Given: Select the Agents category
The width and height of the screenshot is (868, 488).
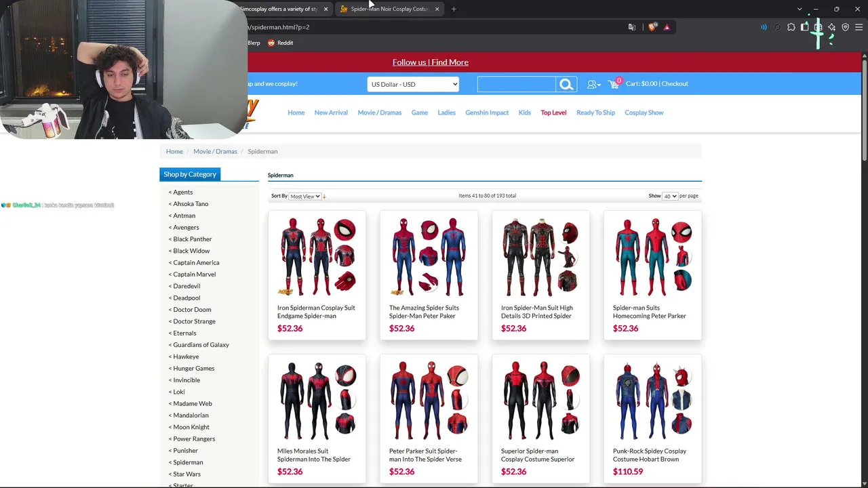Looking at the screenshot, I should point(182,192).
